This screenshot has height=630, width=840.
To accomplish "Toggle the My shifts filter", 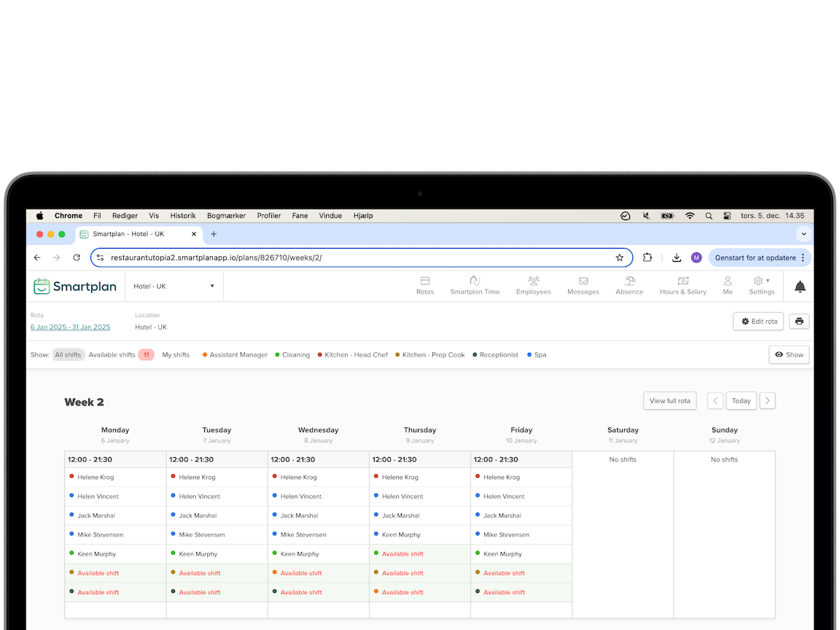I will click(176, 355).
